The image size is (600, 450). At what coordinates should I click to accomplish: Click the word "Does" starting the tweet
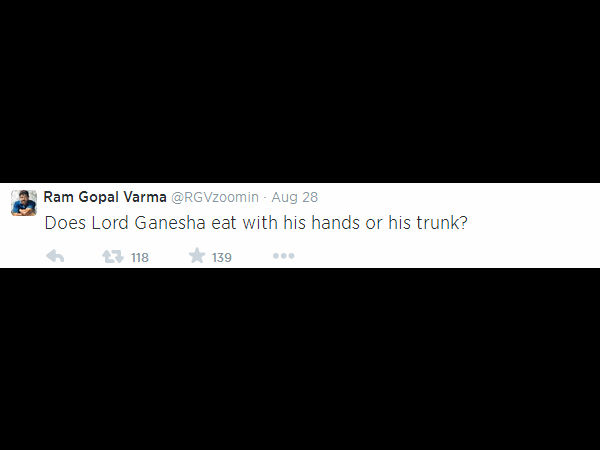click(x=63, y=223)
